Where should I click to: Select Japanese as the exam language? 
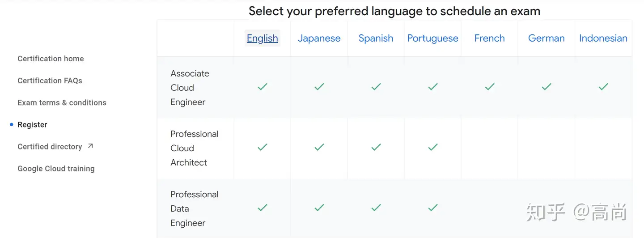(319, 38)
